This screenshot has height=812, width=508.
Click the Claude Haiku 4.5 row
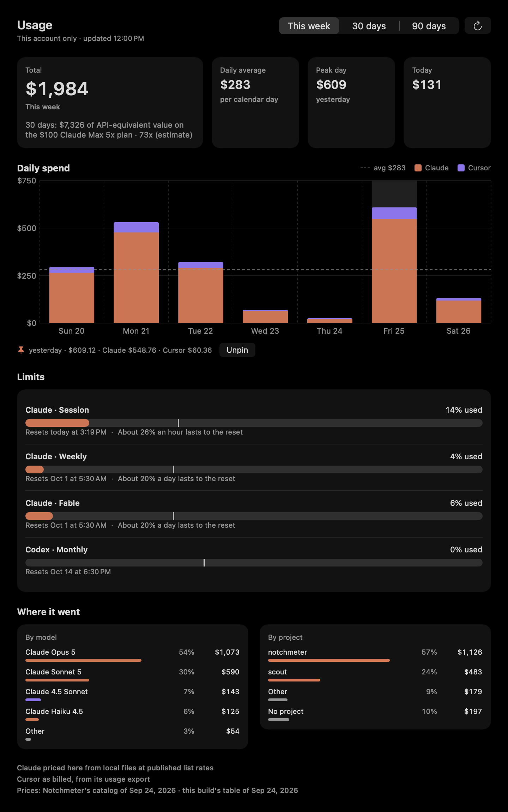pos(132,714)
